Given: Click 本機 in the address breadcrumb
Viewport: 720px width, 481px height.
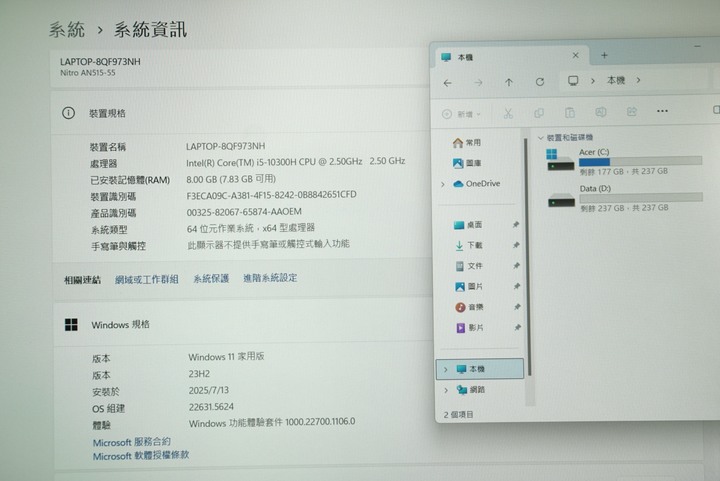Looking at the screenshot, I should coord(616,80).
